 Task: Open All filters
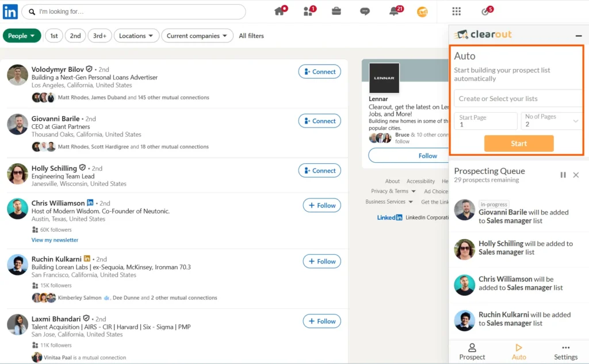251,36
